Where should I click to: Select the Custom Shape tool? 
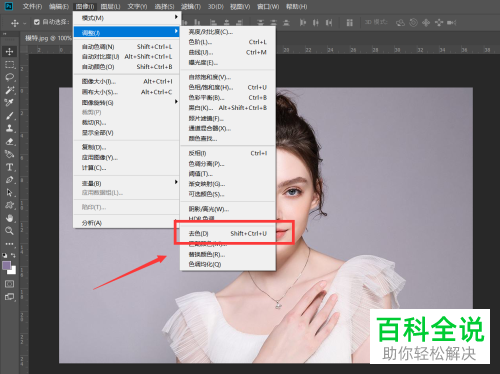pyautogui.click(x=9, y=205)
